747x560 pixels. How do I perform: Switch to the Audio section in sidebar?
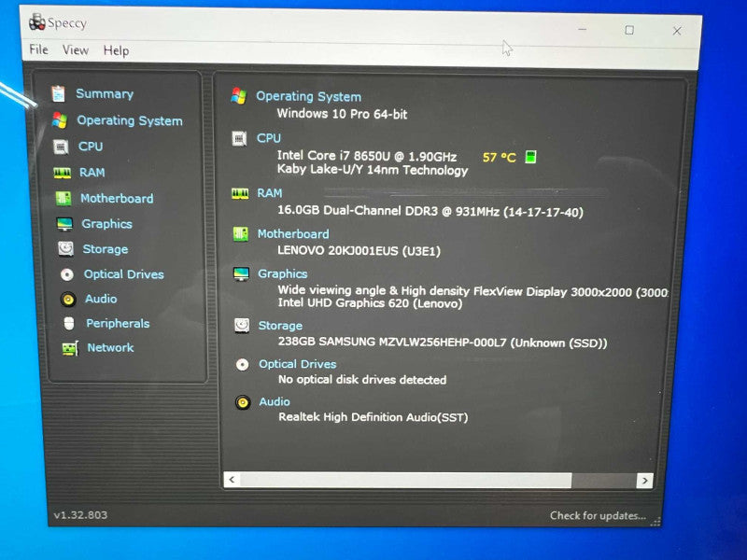(x=101, y=299)
